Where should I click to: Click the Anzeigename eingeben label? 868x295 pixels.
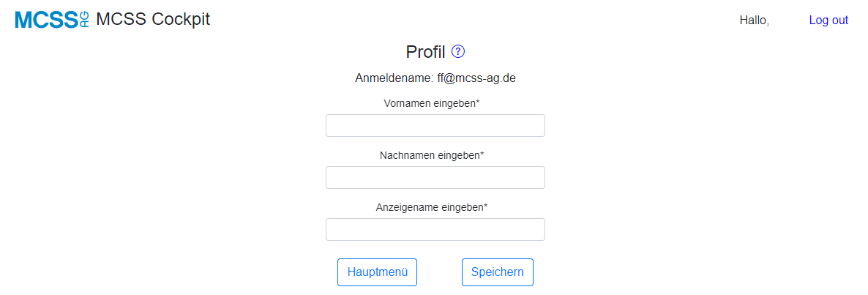429,208
